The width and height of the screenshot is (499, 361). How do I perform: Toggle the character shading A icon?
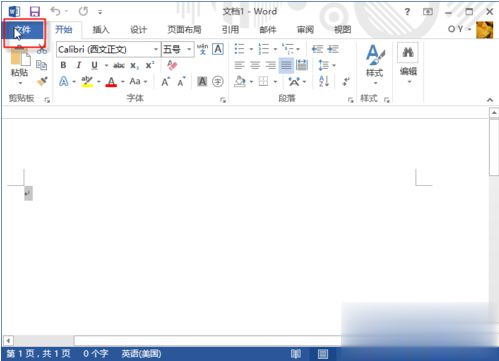coord(202,81)
